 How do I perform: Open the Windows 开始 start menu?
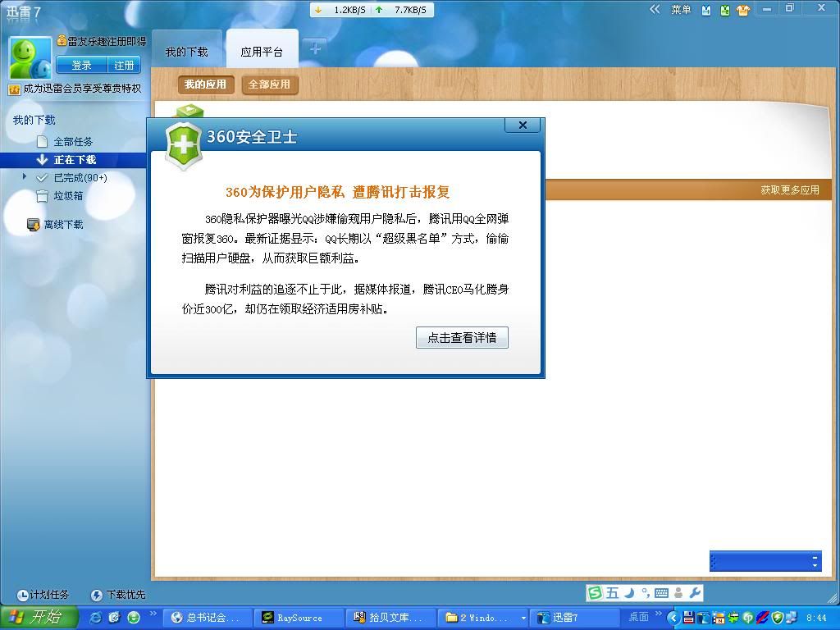39,617
